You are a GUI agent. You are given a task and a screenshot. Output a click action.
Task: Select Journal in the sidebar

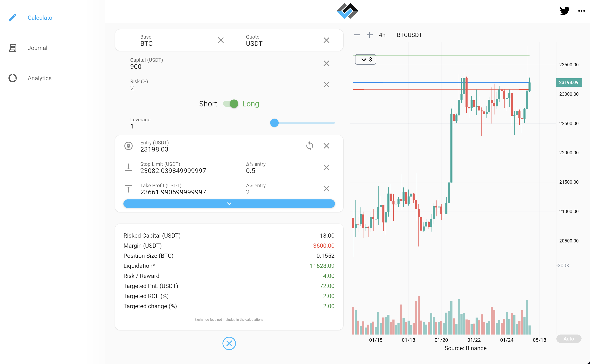tap(37, 48)
